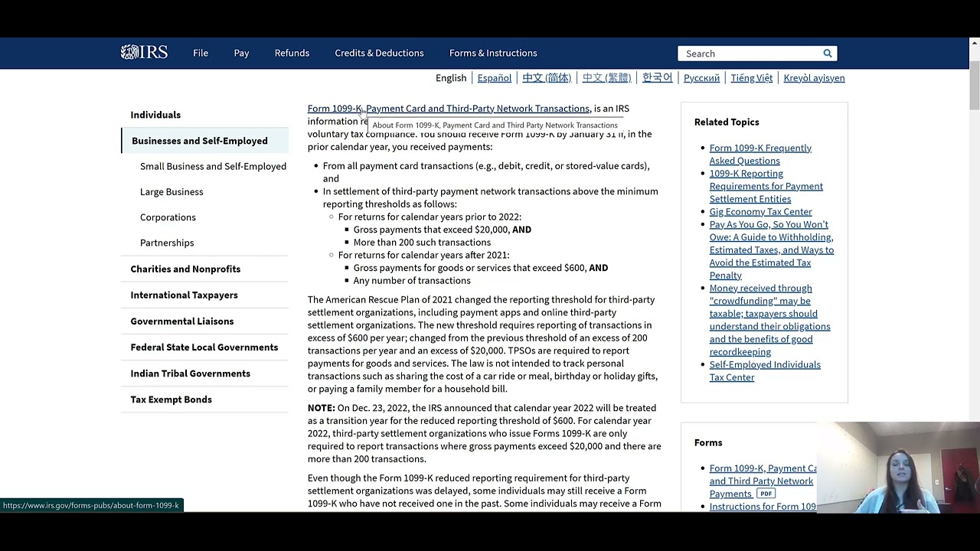This screenshot has height=551, width=980.
Task: Open 1099-K Reporting Requirements link
Action: 766,186
